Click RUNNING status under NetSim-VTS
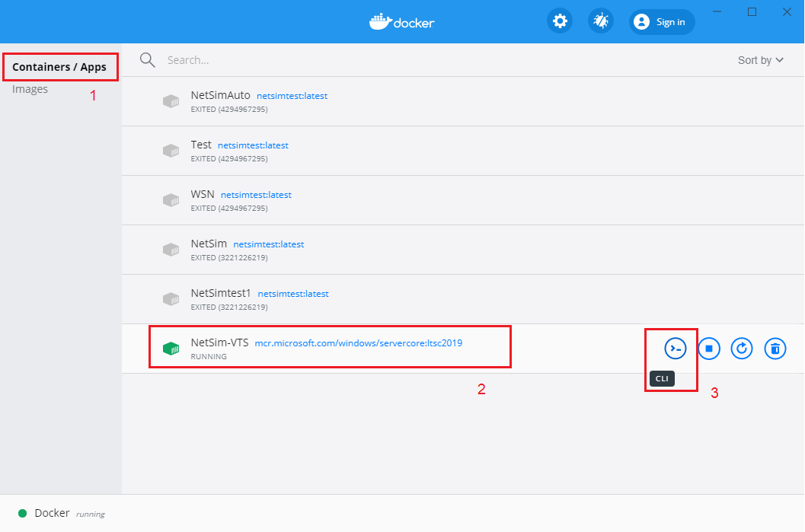The image size is (805, 532). 209,356
